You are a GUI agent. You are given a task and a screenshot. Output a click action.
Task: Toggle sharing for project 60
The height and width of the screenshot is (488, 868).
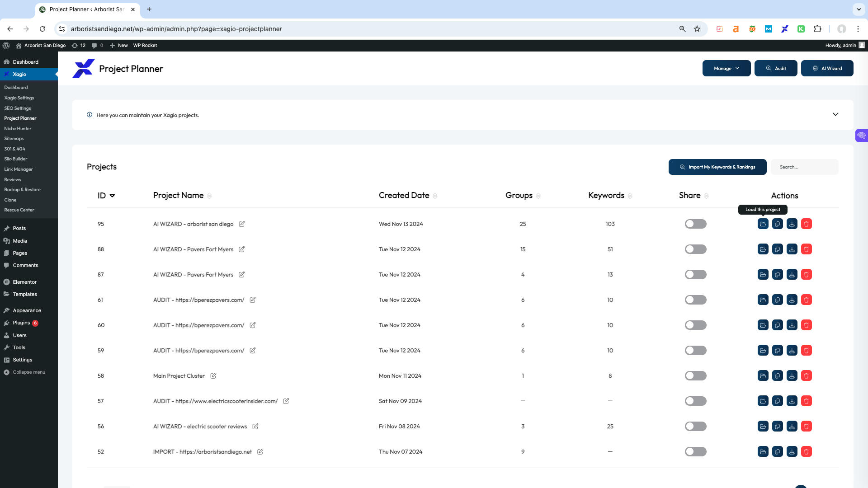tap(695, 325)
